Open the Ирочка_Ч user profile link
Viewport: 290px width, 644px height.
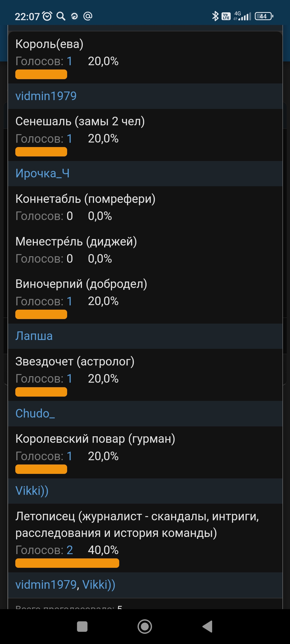pyautogui.click(x=42, y=173)
